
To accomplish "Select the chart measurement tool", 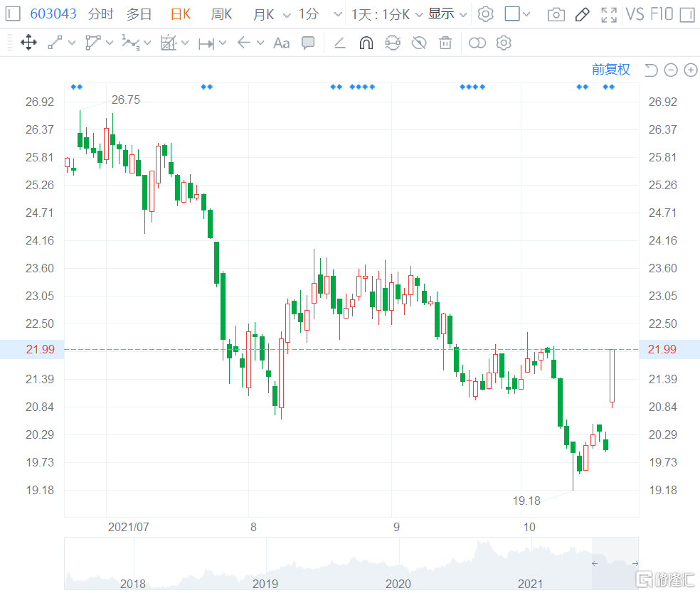I will [169, 43].
